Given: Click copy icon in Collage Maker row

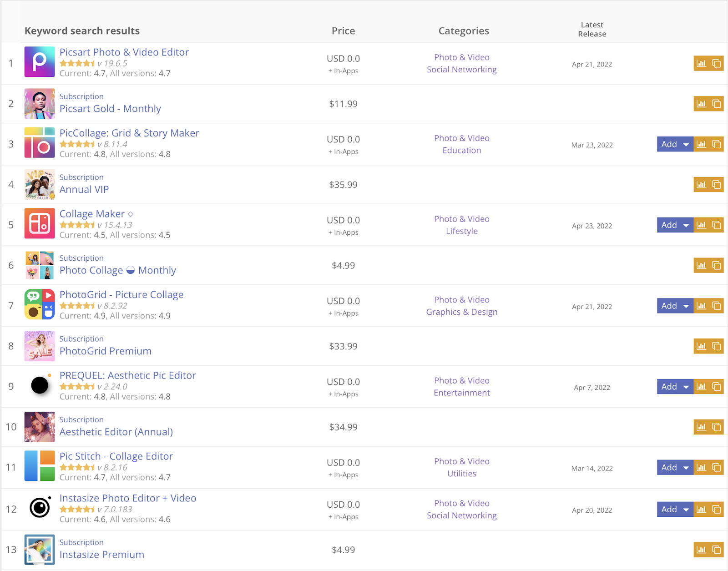Looking at the screenshot, I should 717,225.
